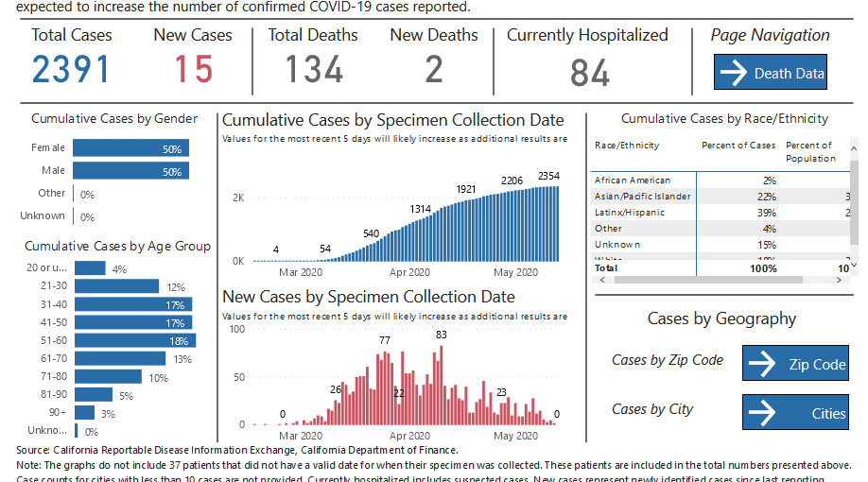Select the Asian/Pacific Islander row

(x=720, y=197)
